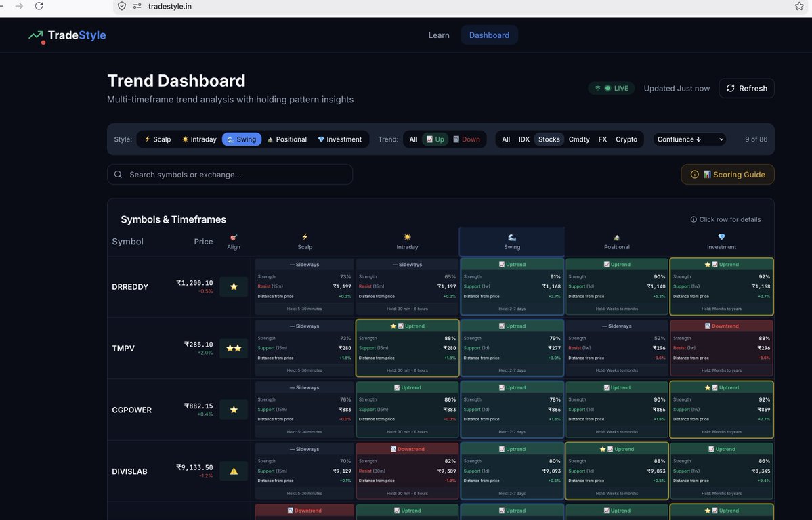Open DRREDDY Swing uptrend card
Viewport: 812px width, 520px height.
[511, 286]
